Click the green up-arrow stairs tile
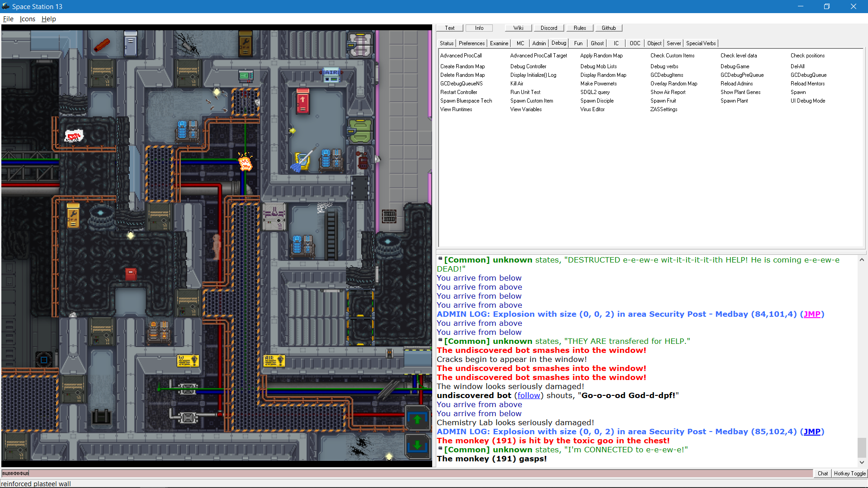 point(417,418)
